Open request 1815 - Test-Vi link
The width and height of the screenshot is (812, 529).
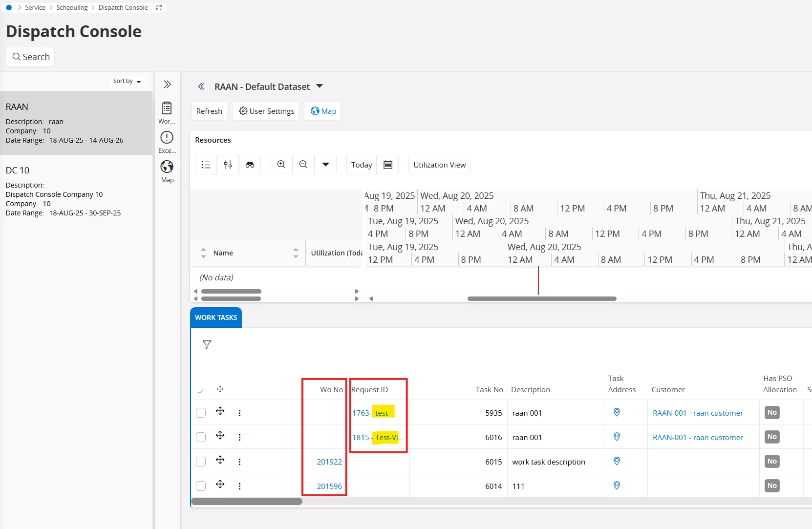point(378,438)
